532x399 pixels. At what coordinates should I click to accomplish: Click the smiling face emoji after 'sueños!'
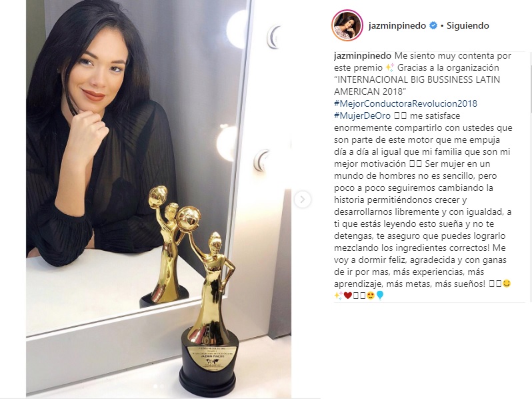click(507, 284)
